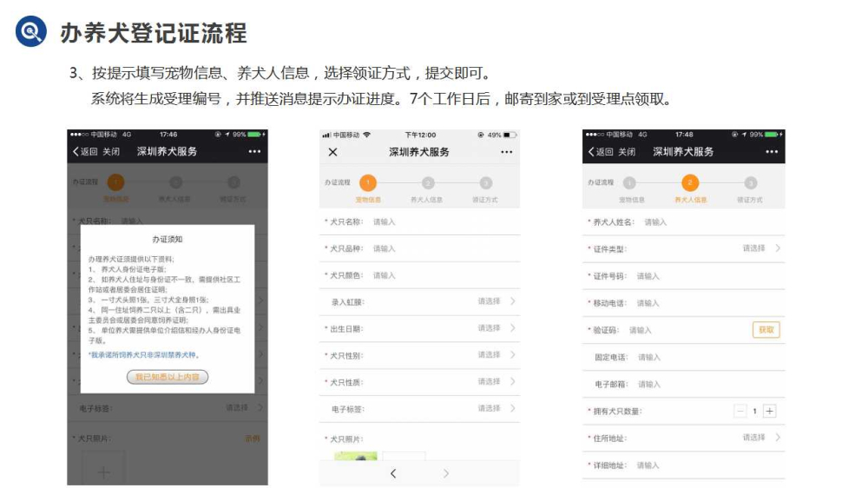Click the 犬只名称 input field in the middle phone

click(x=434, y=222)
